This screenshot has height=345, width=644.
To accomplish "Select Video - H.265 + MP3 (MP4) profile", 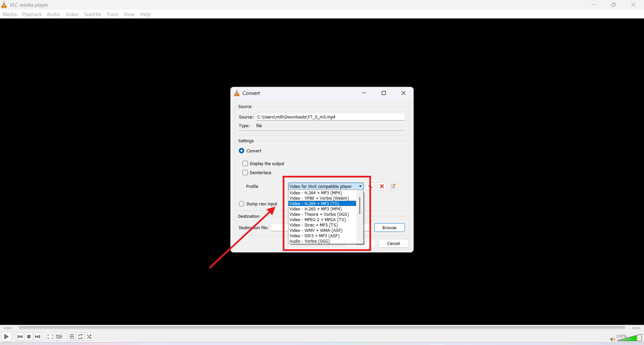I will click(315, 209).
